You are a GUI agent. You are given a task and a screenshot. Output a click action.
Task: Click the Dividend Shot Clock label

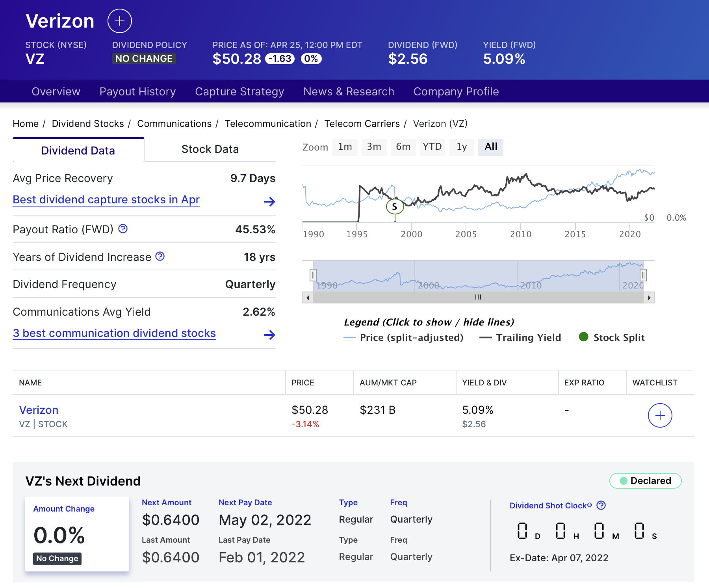coord(551,506)
